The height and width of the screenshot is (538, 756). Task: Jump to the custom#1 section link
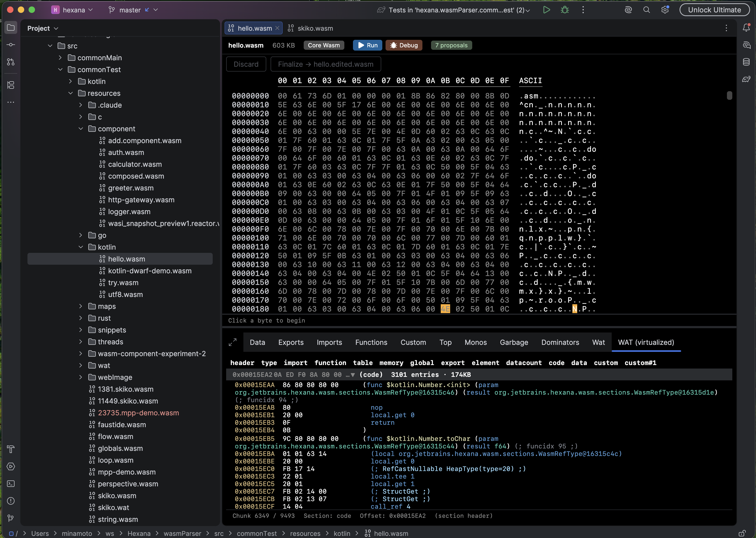[x=640, y=363]
